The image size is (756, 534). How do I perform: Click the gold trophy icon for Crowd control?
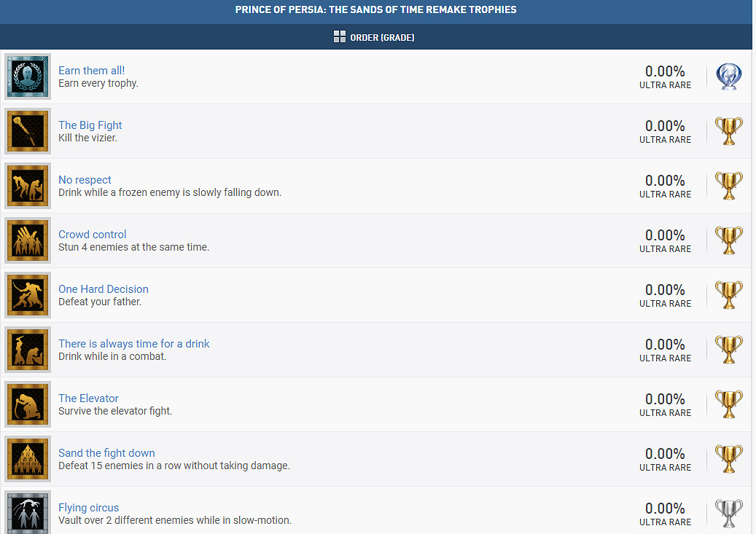point(728,240)
